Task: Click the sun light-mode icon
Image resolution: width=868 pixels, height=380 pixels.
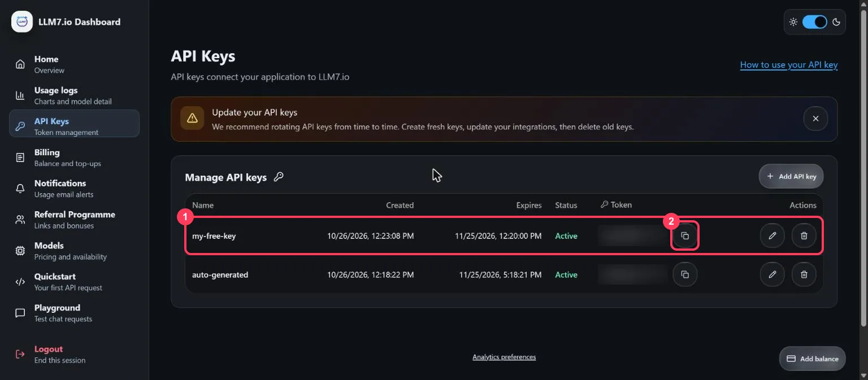Action: click(793, 22)
